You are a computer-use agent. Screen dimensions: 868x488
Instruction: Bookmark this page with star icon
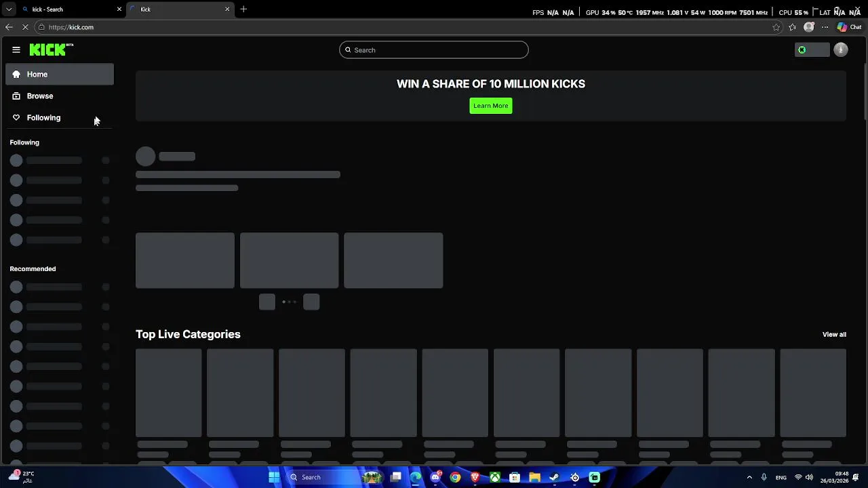(776, 27)
